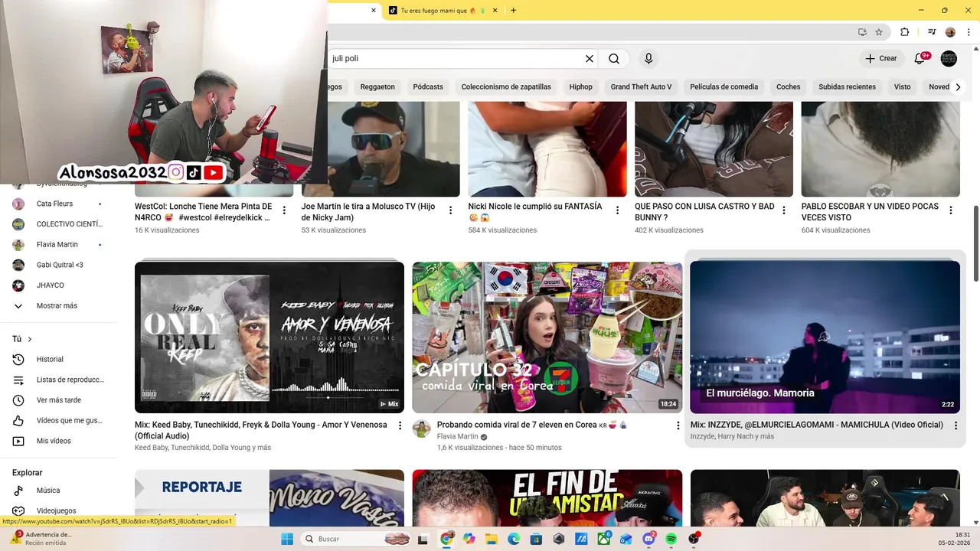
Task: Select the Visto filter chip
Action: pos(903,87)
